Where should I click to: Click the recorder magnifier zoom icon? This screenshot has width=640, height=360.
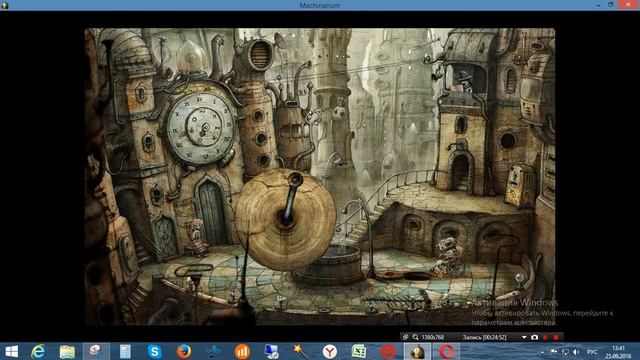tap(416, 337)
